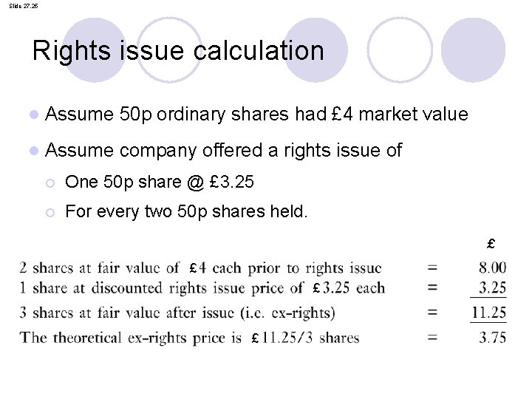The width and height of the screenshot is (532, 399).
Task: Click the 11.25 total value
Action: click(489, 313)
